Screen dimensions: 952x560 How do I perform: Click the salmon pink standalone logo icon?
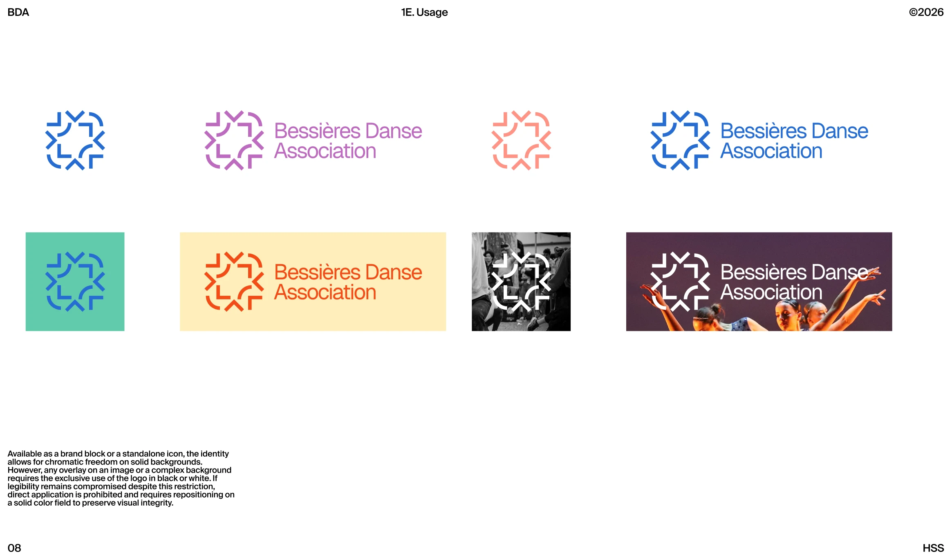pyautogui.click(x=521, y=141)
